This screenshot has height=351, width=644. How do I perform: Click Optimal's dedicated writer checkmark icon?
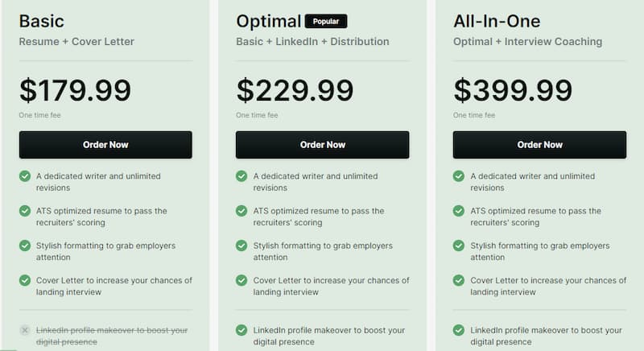[x=242, y=176]
